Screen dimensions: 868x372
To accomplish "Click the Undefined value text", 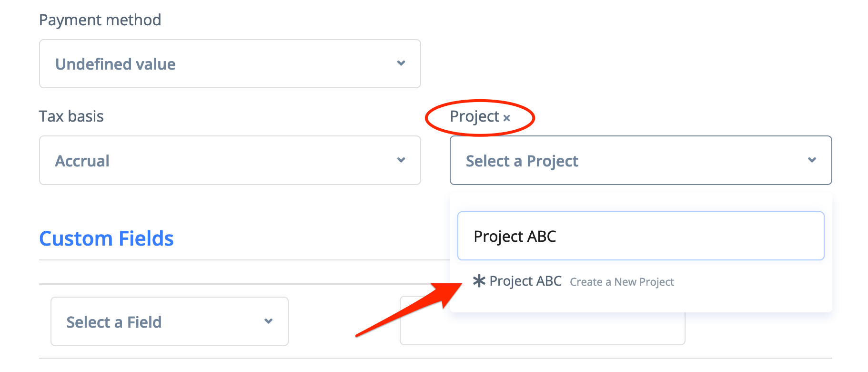I will [x=115, y=64].
